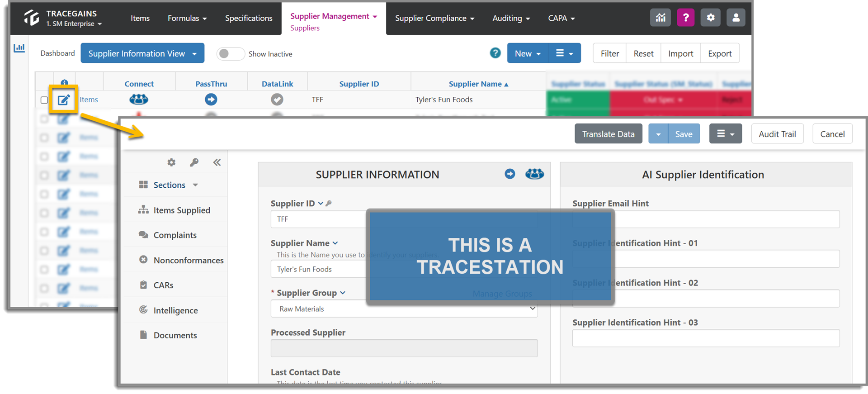868x394 pixels.
Task: Click the TraceGains logo icon
Action: [32, 18]
